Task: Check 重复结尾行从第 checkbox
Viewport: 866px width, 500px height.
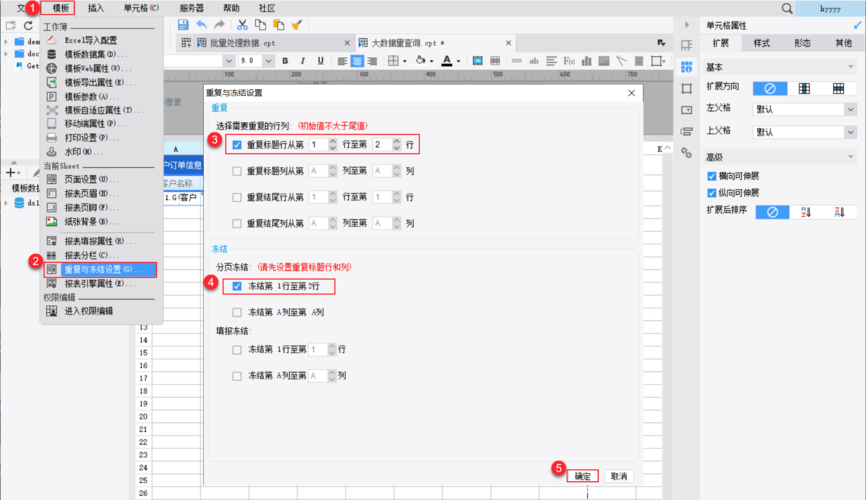Action: 237,197
